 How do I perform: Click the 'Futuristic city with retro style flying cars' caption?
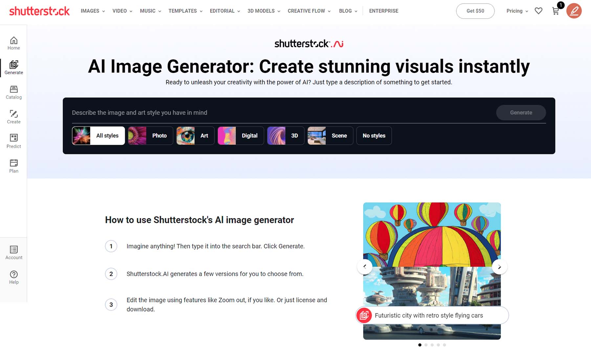pyautogui.click(x=429, y=315)
